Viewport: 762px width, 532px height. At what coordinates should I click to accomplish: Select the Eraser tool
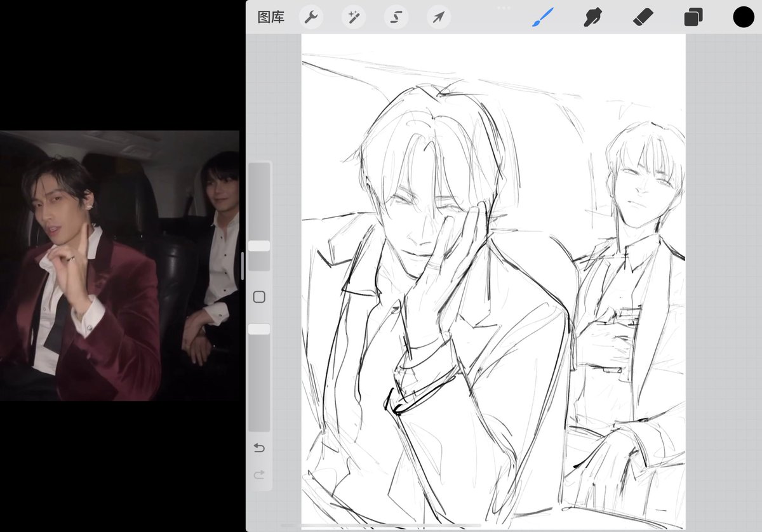pos(643,17)
